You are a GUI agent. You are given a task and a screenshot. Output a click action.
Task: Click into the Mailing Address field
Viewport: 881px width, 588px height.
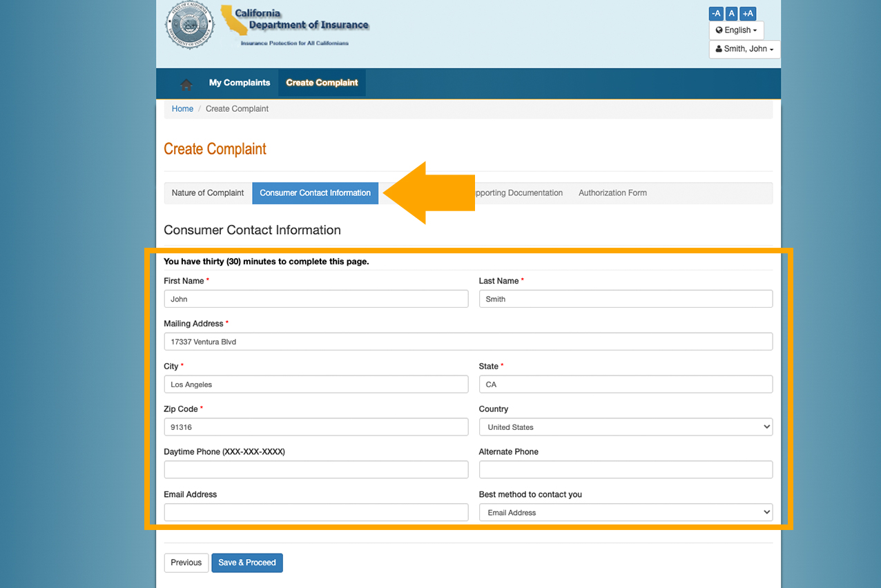tap(468, 342)
